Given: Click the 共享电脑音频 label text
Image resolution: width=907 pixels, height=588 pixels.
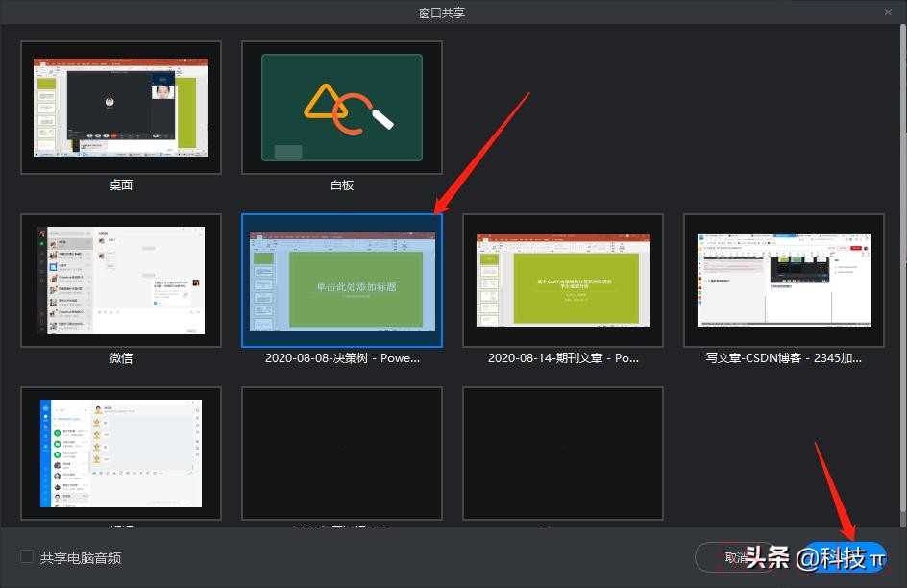Looking at the screenshot, I should (x=81, y=557).
